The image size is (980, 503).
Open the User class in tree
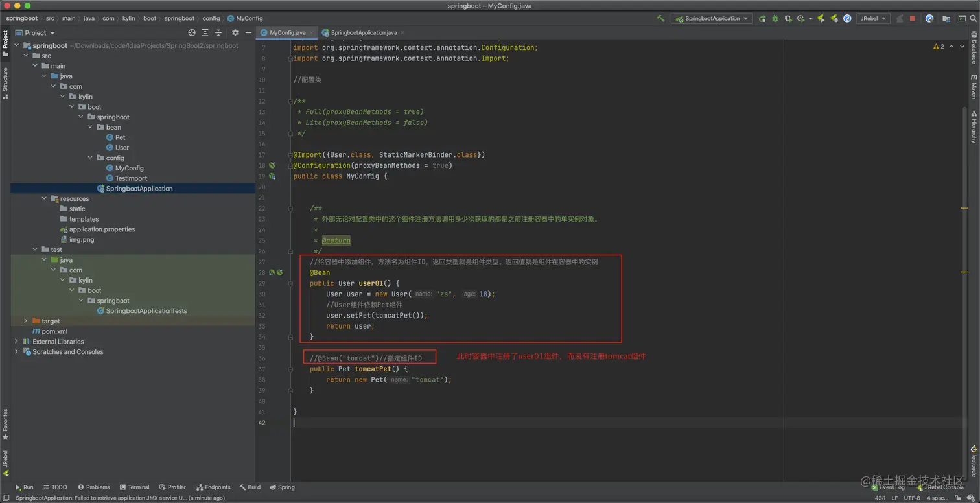[x=117, y=148]
